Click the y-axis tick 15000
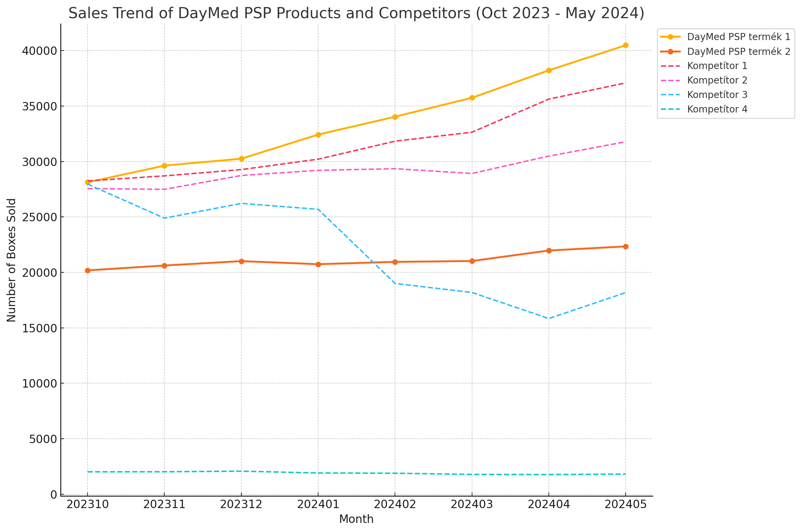Viewport: 801px width, 532px height. [39, 328]
